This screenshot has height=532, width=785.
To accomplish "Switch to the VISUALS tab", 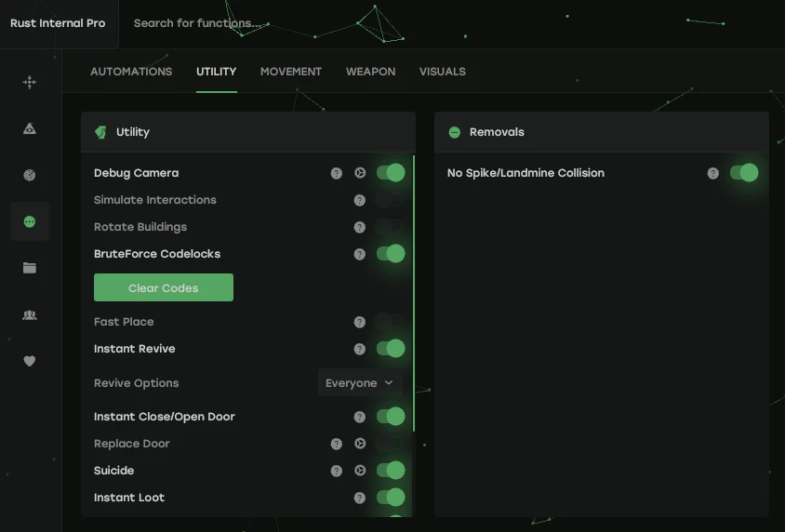I will click(443, 72).
